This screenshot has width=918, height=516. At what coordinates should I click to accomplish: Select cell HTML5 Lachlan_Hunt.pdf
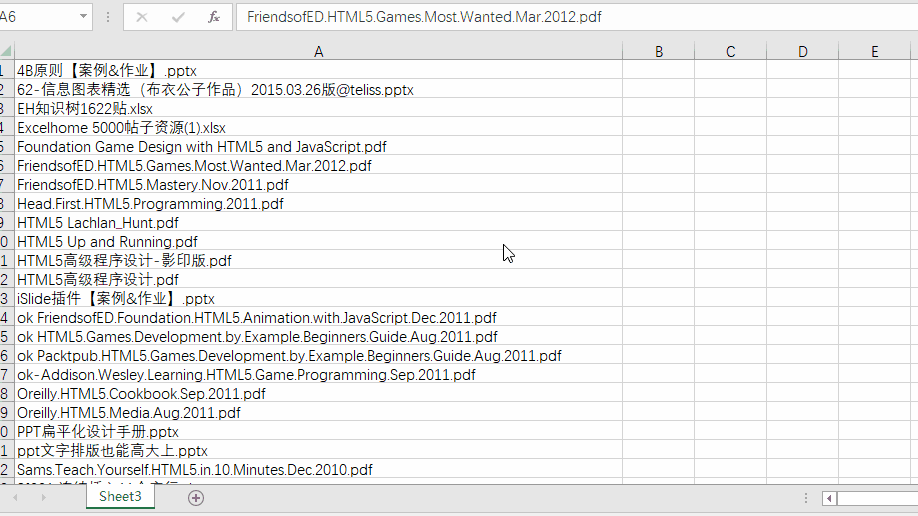[318, 223]
